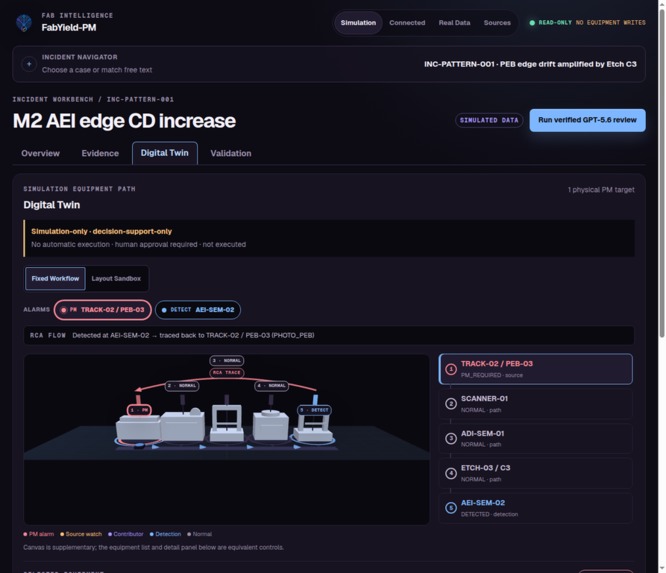Viewport: 666px width, 573px height.
Task: Click the RCA TRACE canvas label
Action: pyautogui.click(x=227, y=373)
